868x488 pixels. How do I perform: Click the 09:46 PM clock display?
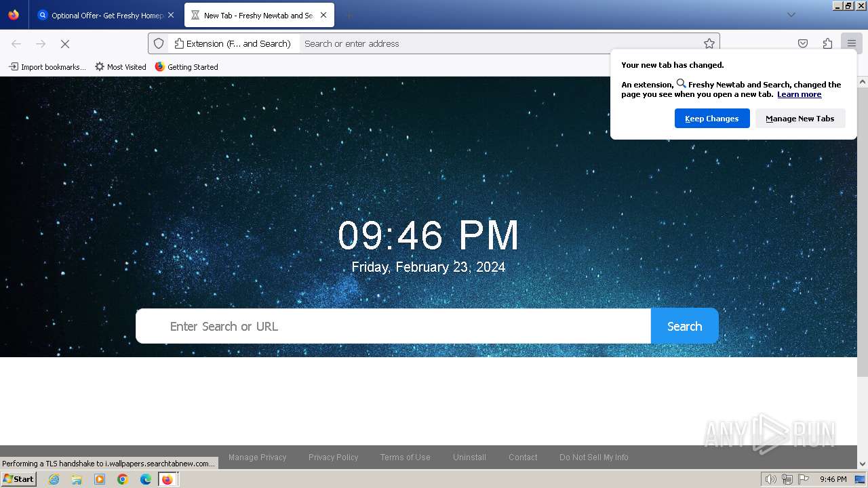[428, 235]
